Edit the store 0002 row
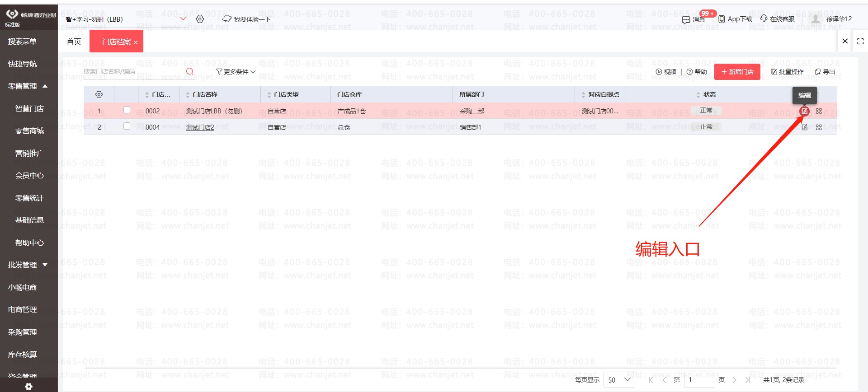The image size is (868, 392). click(805, 111)
